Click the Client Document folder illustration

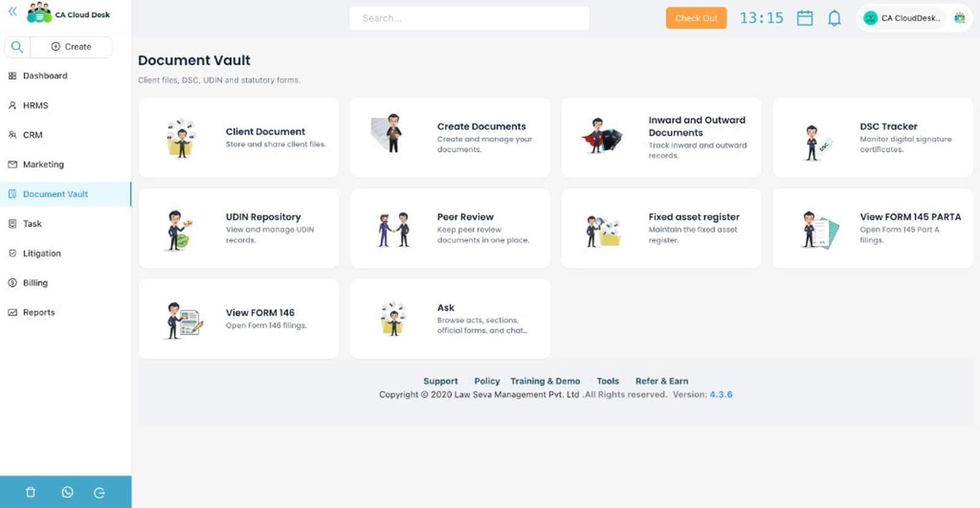coord(181,138)
